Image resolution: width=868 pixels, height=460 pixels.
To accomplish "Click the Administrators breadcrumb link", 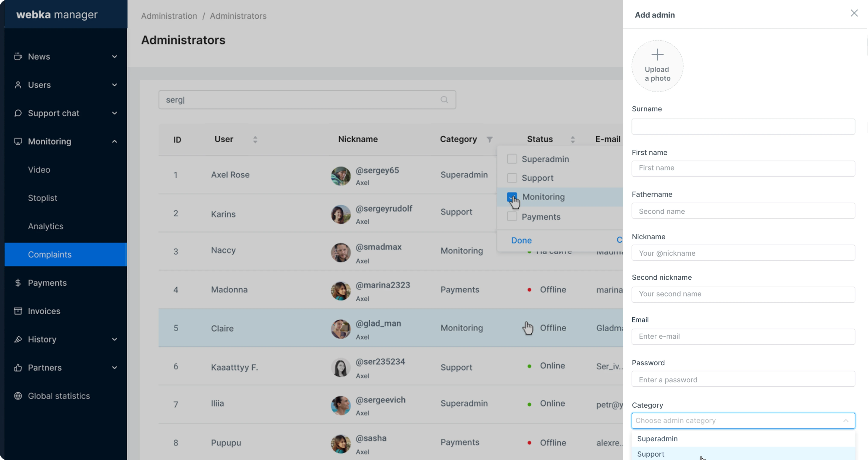I will click(x=238, y=16).
